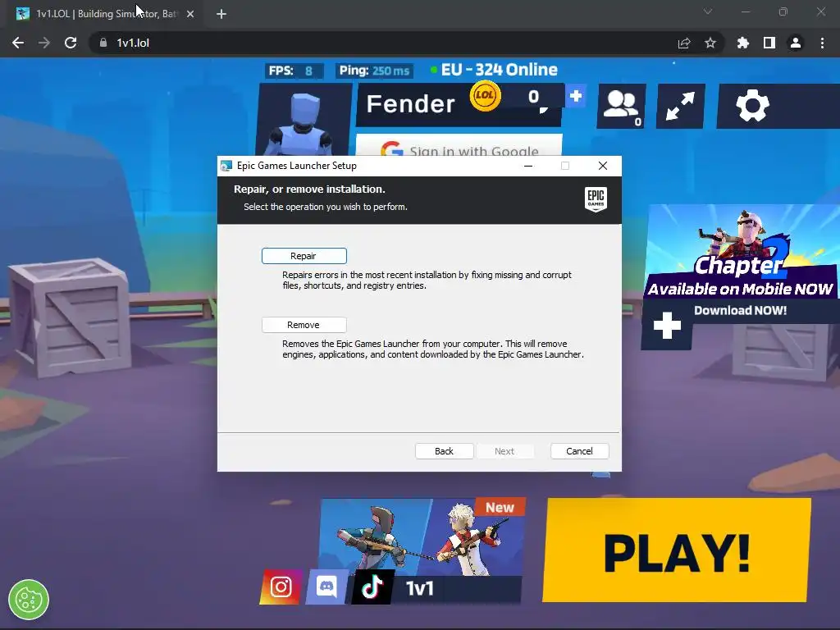Open the Instagram link icon

pos(281,587)
